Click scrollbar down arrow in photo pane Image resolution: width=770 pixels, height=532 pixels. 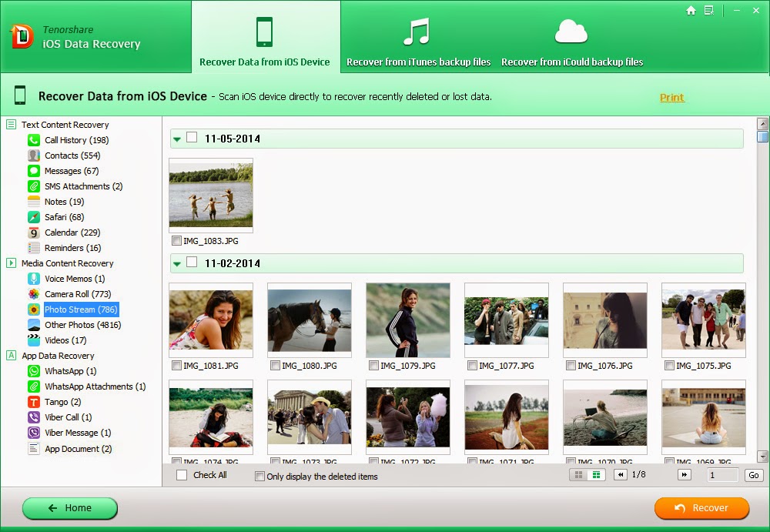click(762, 457)
